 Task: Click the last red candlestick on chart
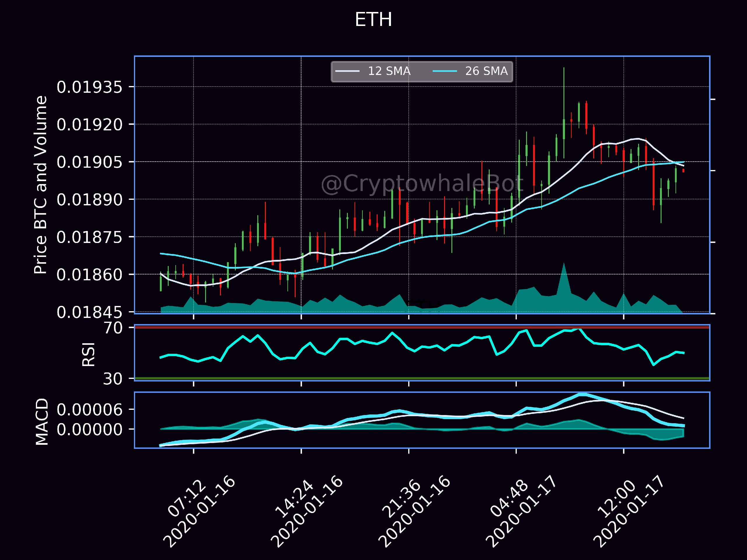pos(683,171)
